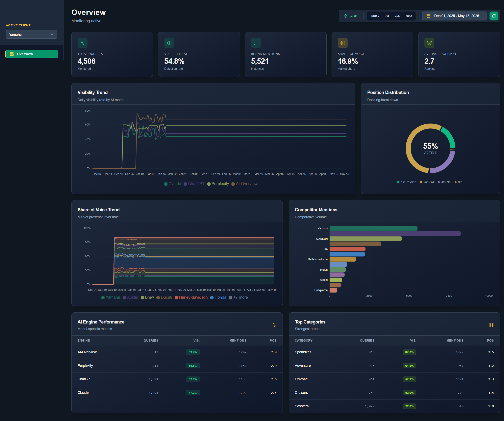Screen dimensions: 504x421
Task: Click 8th+ legend in donut chart
Action: pos(459,182)
